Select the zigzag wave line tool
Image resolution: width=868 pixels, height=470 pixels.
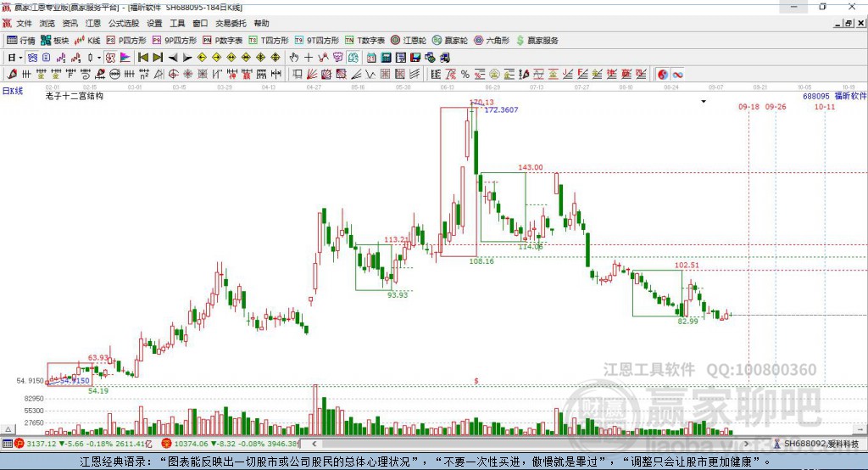click(x=370, y=74)
